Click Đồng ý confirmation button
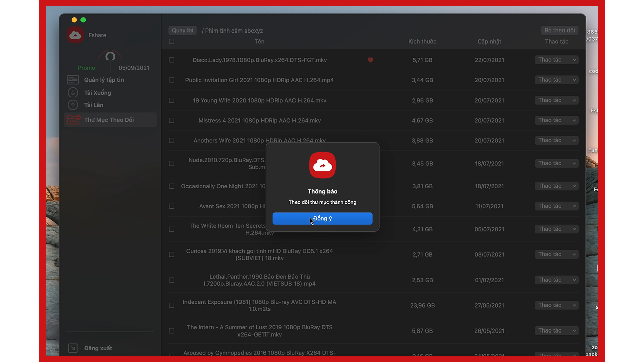The width and height of the screenshot is (644, 362). point(322,218)
